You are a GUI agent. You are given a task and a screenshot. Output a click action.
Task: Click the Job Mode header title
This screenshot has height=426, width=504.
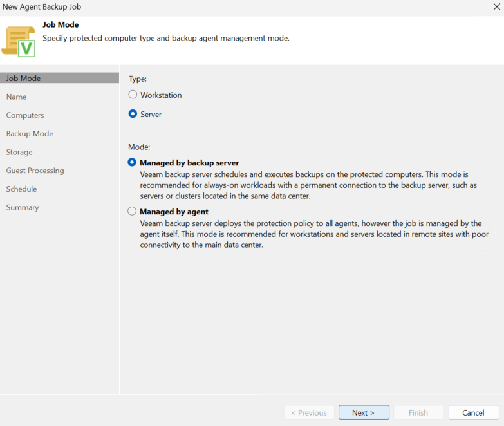pos(61,24)
